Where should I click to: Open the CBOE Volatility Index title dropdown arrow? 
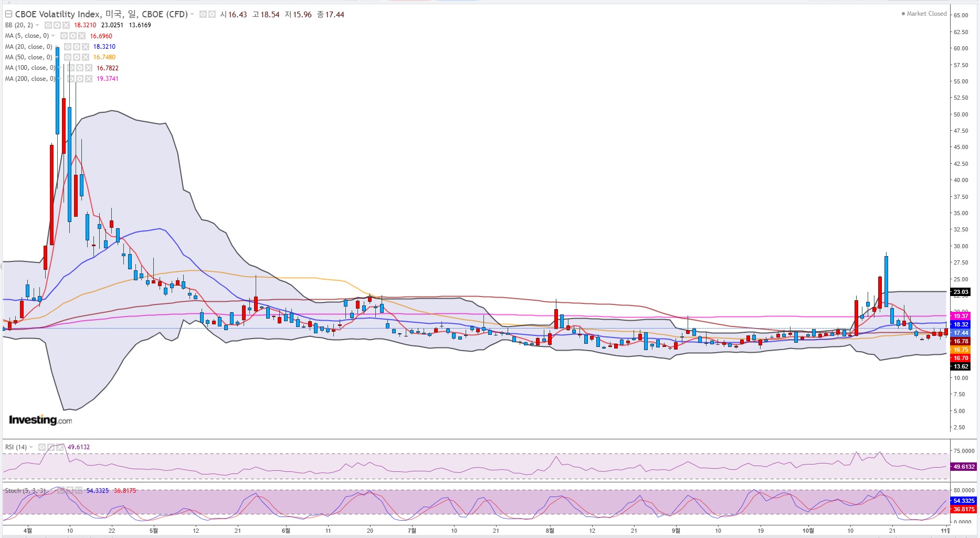point(192,15)
